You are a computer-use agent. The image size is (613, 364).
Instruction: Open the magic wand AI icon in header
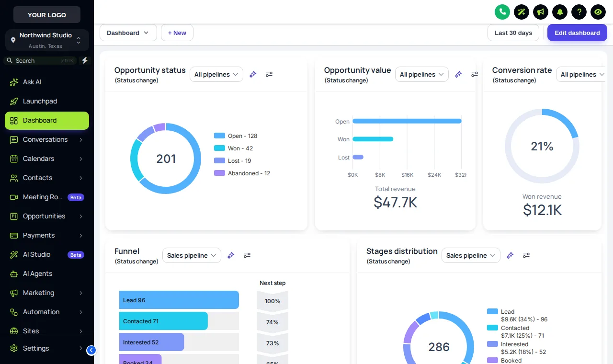[x=522, y=12]
